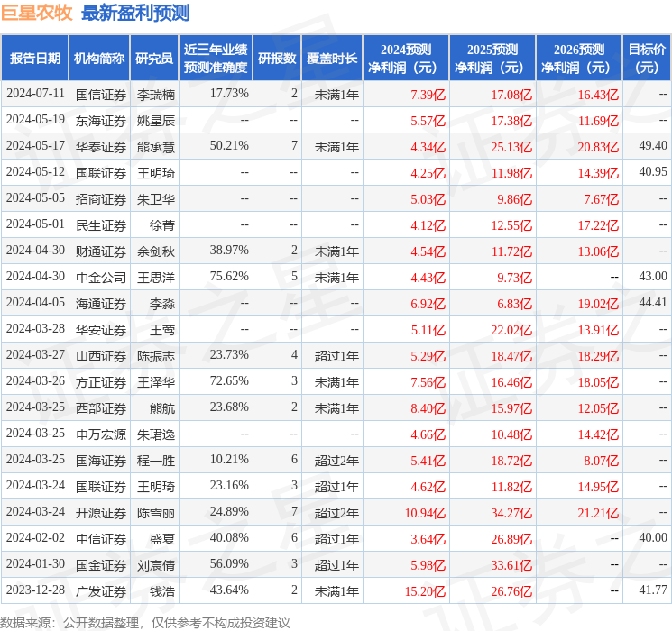Click the 7.39亿 profit forecast

428,95
